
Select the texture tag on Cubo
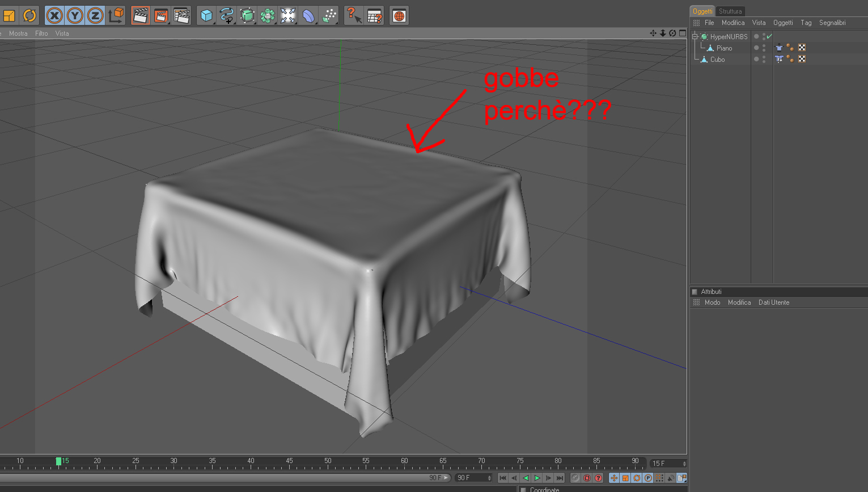point(802,59)
